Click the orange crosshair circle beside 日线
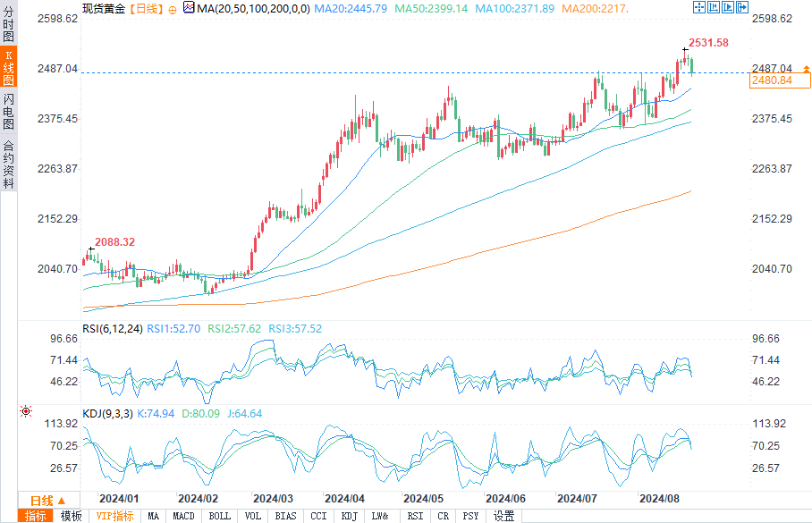 tap(173, 9)
